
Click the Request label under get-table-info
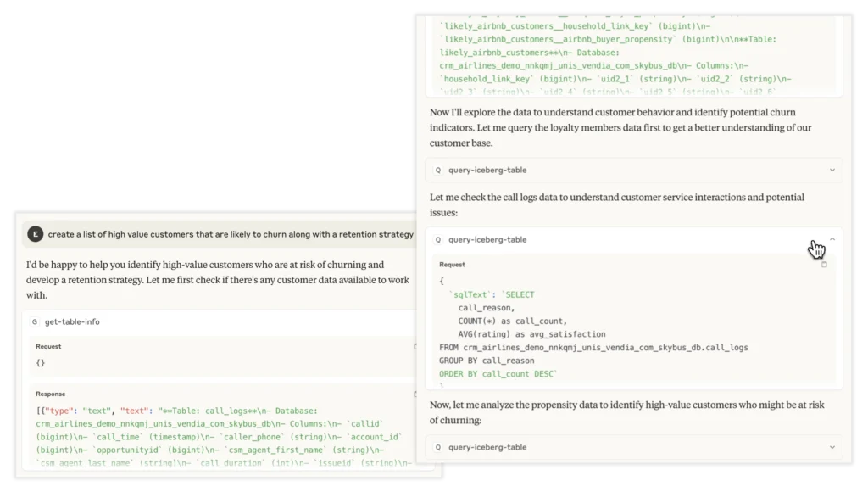point(48,346)
